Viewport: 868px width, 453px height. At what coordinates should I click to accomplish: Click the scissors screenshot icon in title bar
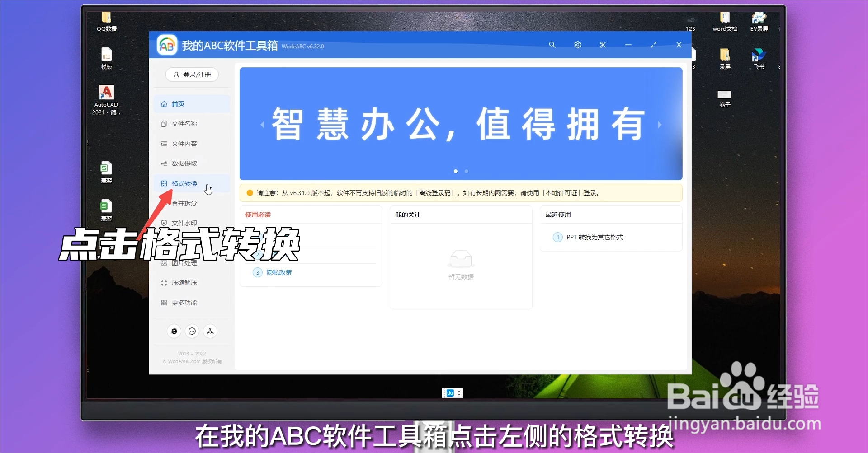click(603, 45)
